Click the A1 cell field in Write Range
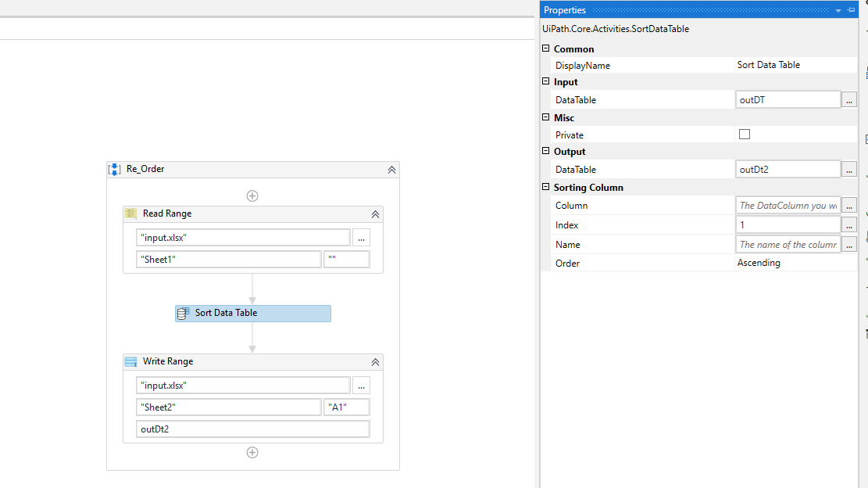Screen dimensions: 868x488 (x=346, y=407)
